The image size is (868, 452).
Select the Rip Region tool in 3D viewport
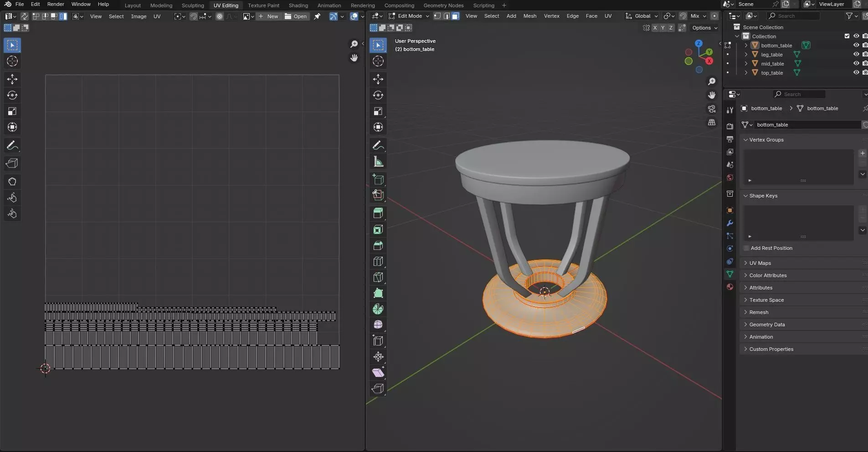pos(378,389)
